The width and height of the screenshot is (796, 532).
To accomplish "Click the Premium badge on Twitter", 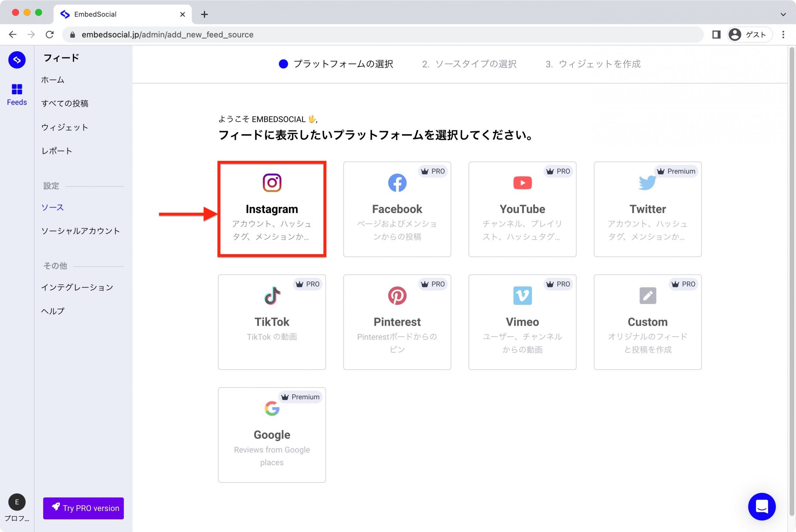I will [x=676, y=171].
